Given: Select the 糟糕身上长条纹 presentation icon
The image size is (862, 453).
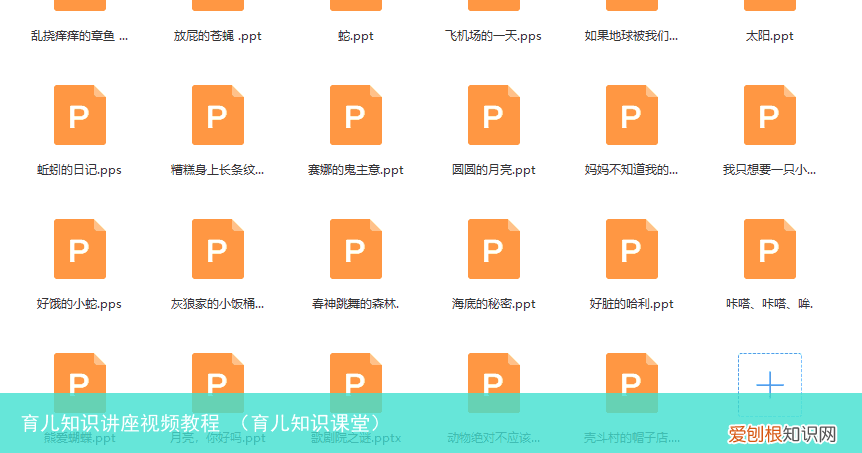Looking at the screenshot, I should (x=218, y=115).
